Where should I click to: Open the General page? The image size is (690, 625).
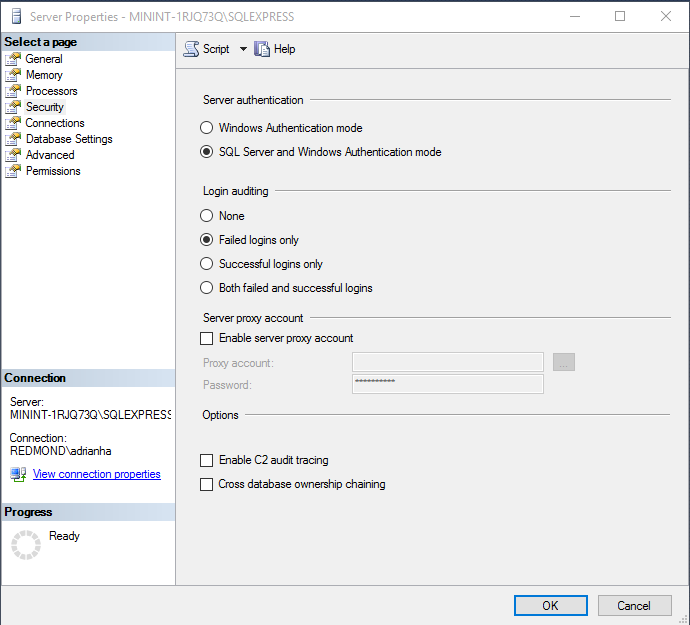44,59
